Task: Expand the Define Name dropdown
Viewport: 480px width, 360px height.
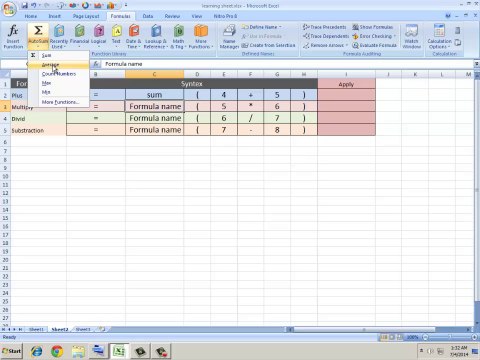Action: pos(280,27)
